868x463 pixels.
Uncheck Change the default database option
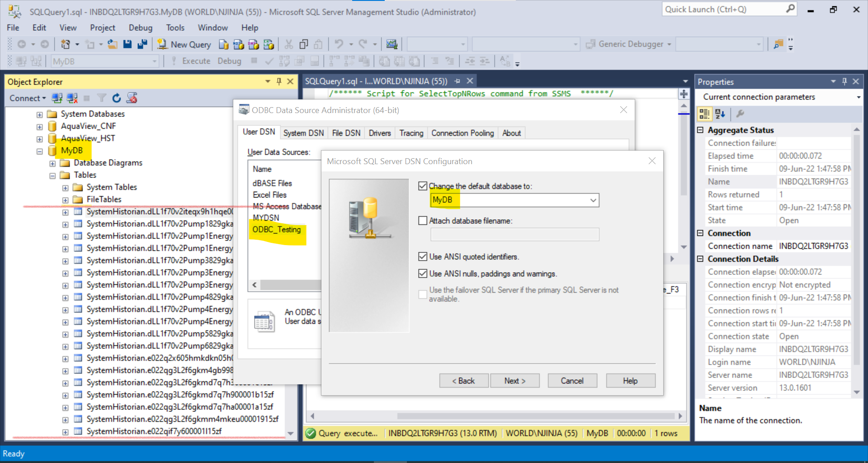tap(423, 186)
